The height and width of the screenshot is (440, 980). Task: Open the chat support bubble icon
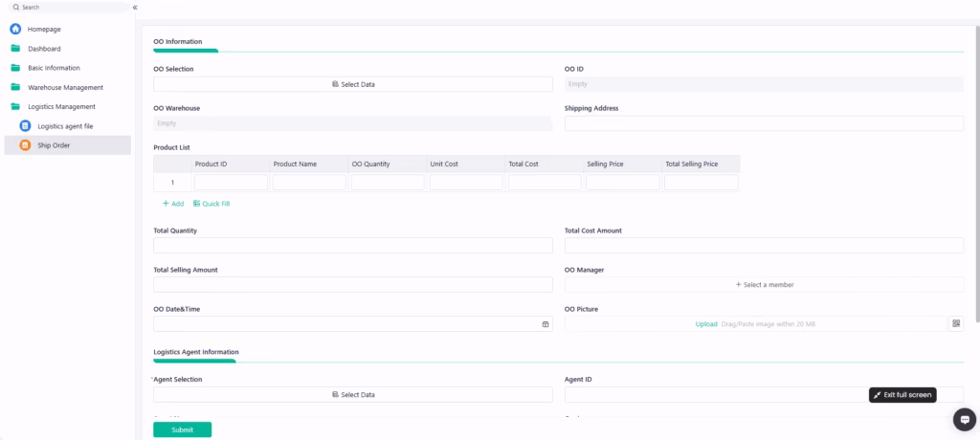965,420
